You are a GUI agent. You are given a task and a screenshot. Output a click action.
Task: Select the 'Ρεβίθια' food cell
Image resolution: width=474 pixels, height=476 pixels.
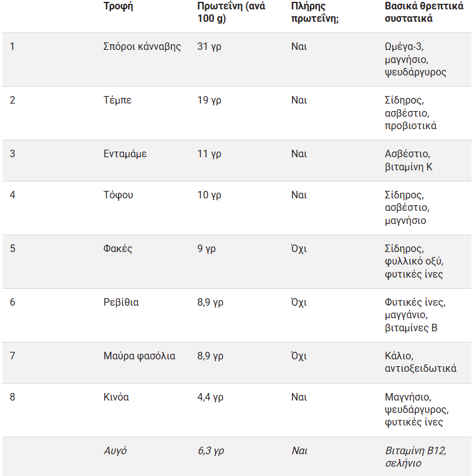pyautogui.click(x=121, y=303)
